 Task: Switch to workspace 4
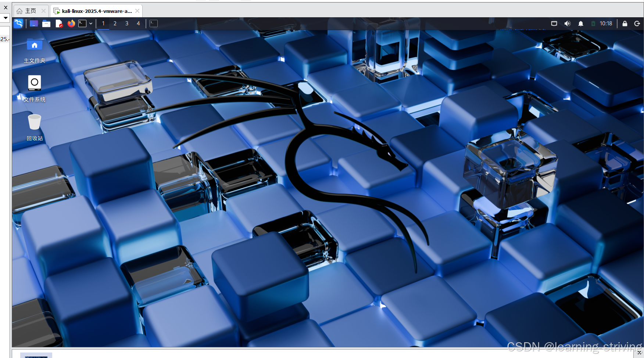(x=138, y=23)
